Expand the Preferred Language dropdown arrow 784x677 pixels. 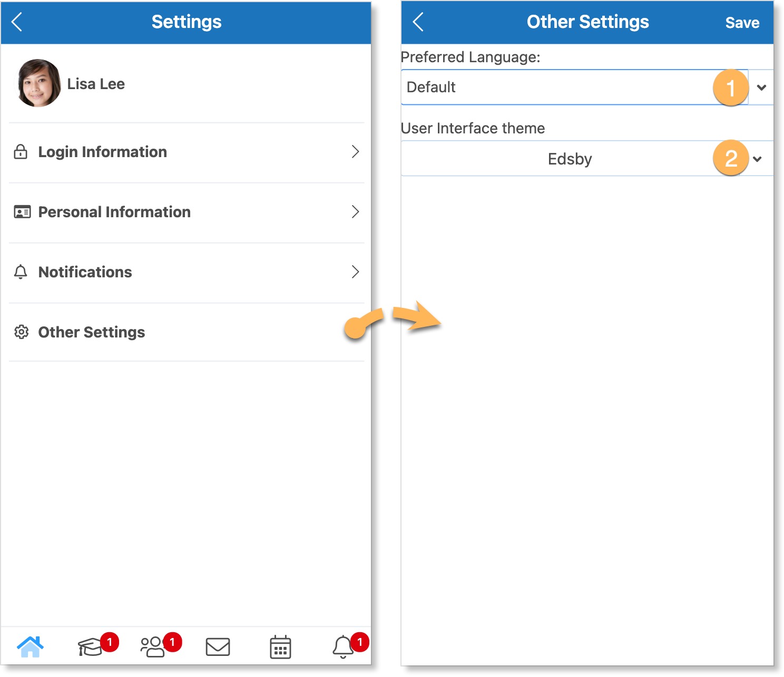[761, 88]
